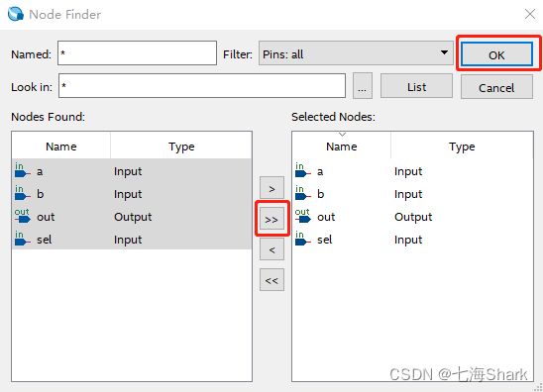Open the Look in browse ellipsis button
Screen dimensions: 543x392
coord(363,86)
